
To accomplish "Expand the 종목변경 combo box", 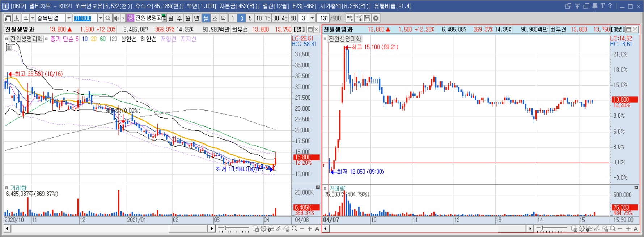I will pyautogui.click(x=69, y=18).
